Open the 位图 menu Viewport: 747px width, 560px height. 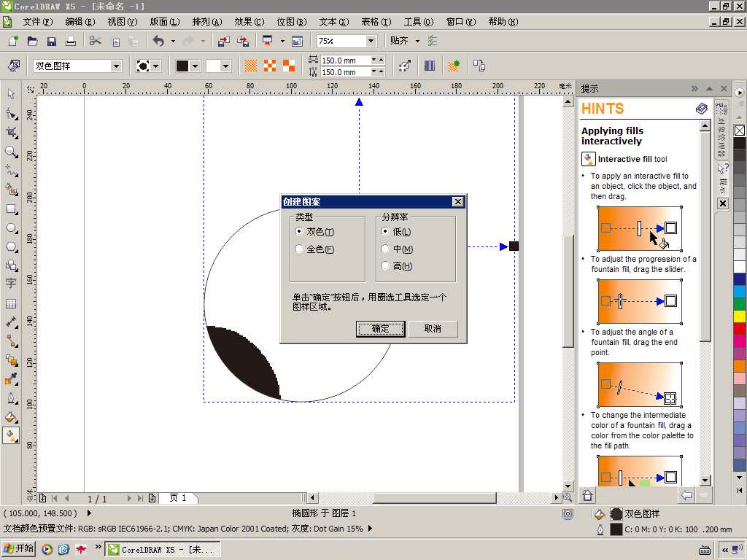(291, 22)
